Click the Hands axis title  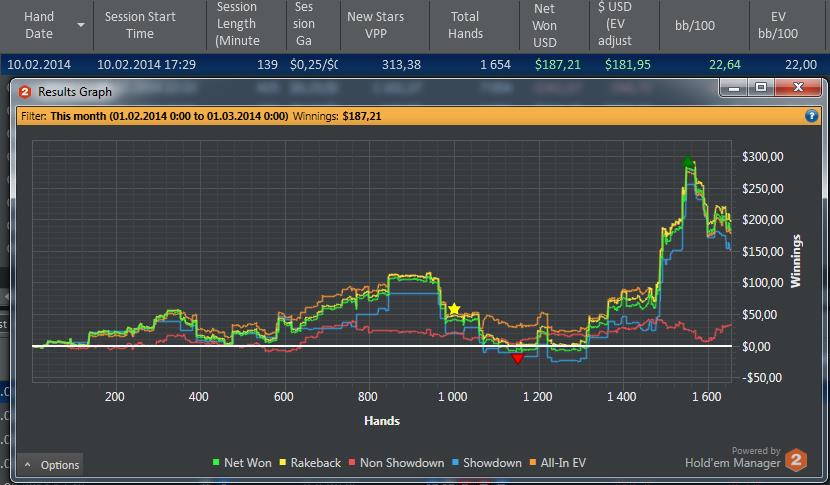[382, 421]
